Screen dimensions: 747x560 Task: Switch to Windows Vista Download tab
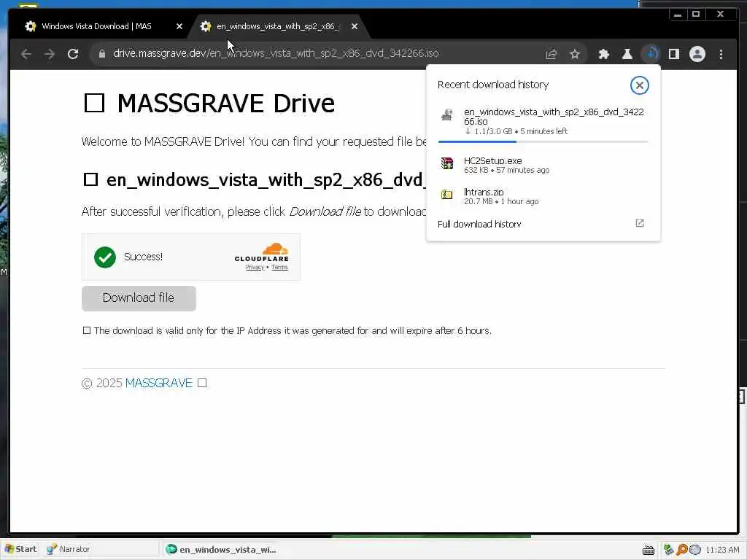click(96, 26)
